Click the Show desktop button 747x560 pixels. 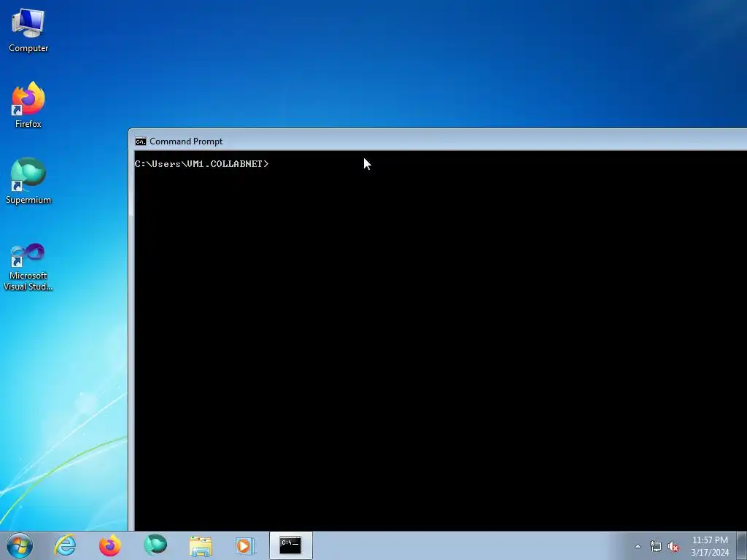click(x=742, y=545)
